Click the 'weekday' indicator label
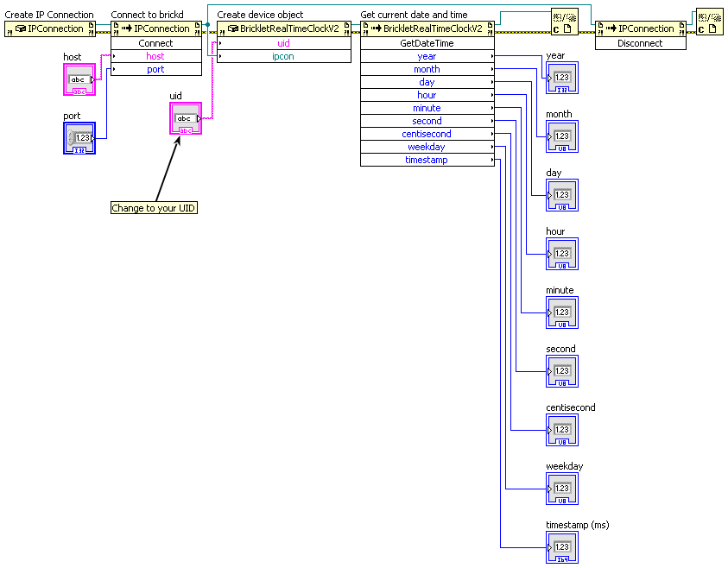 (x=565, y=466)
